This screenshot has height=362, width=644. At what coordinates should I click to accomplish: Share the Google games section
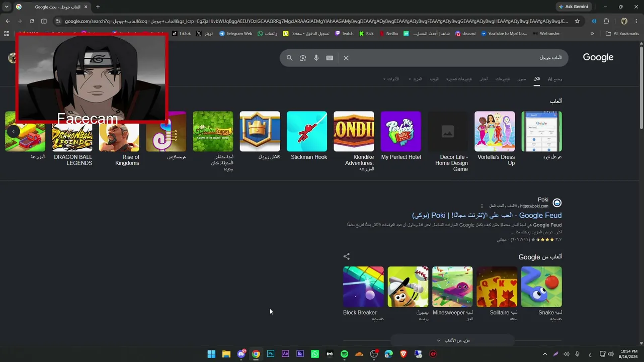click(x=346, y=256)
